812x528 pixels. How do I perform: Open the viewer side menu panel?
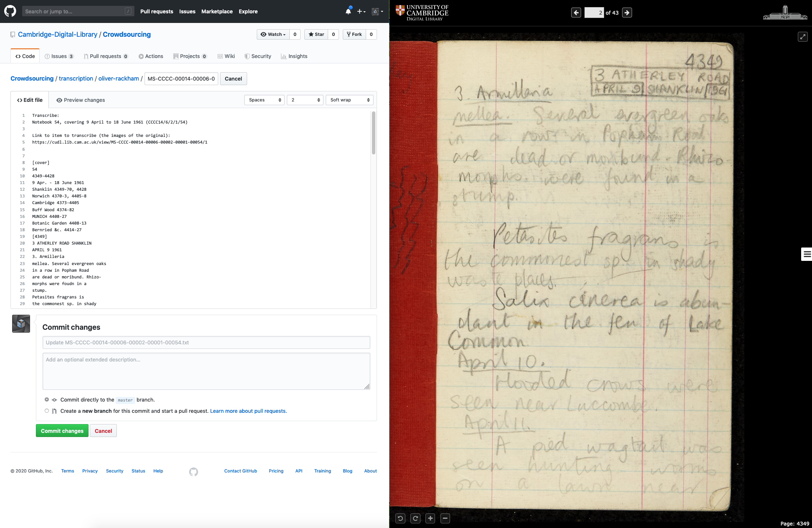tap(807, 254)
